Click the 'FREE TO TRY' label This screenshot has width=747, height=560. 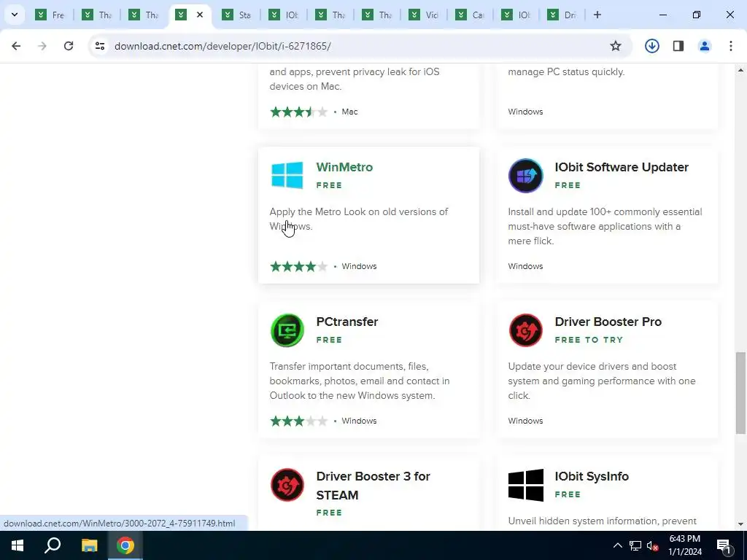589,340
